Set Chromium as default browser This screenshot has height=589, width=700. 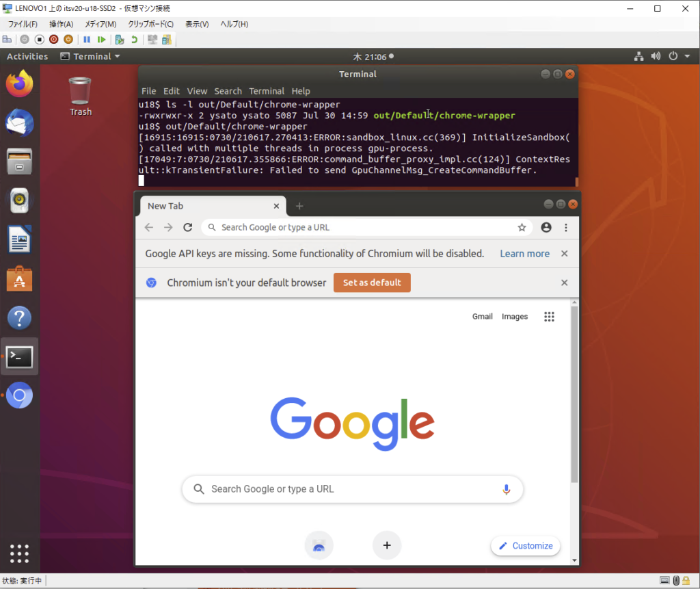click(x=372, y=283)
